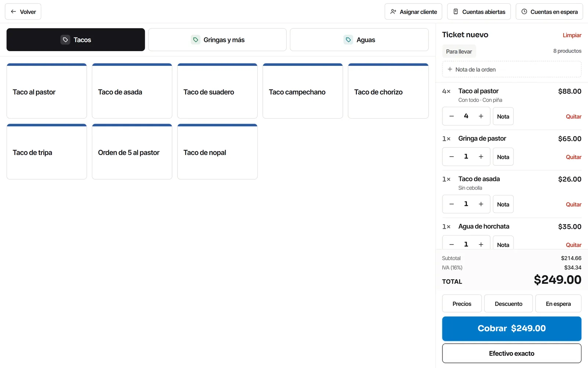Add a Taco de tripa to the ticket
Image resolution: width=588 pixels, height=368 pixels.
[47, 152]
